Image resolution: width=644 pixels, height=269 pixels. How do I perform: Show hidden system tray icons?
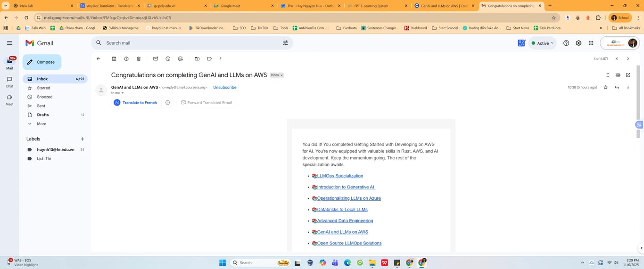click(x=583, y=262)
